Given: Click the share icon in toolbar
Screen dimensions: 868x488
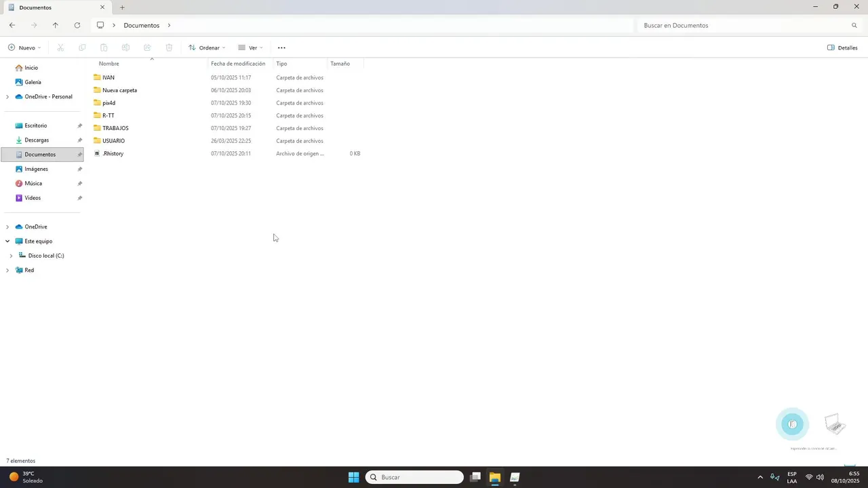Looking at the screenshot, I should tap(147, 47).
